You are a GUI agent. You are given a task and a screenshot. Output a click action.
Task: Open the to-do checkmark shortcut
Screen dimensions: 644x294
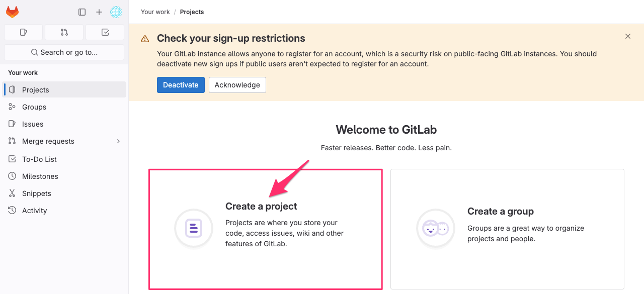coord(105,32)
